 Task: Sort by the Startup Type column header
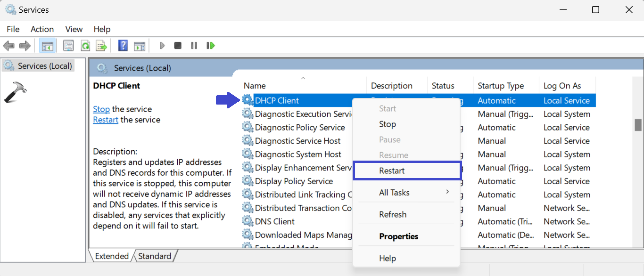[501, 86]
